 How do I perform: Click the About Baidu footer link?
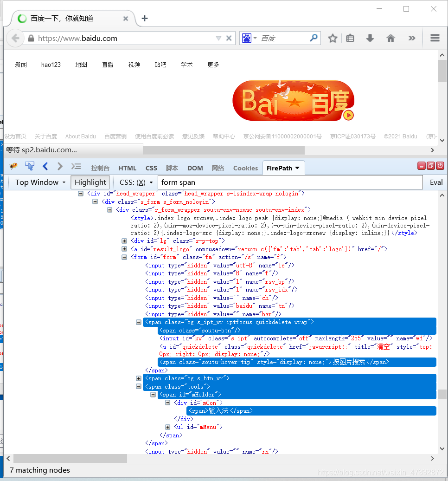pos(80,136)
